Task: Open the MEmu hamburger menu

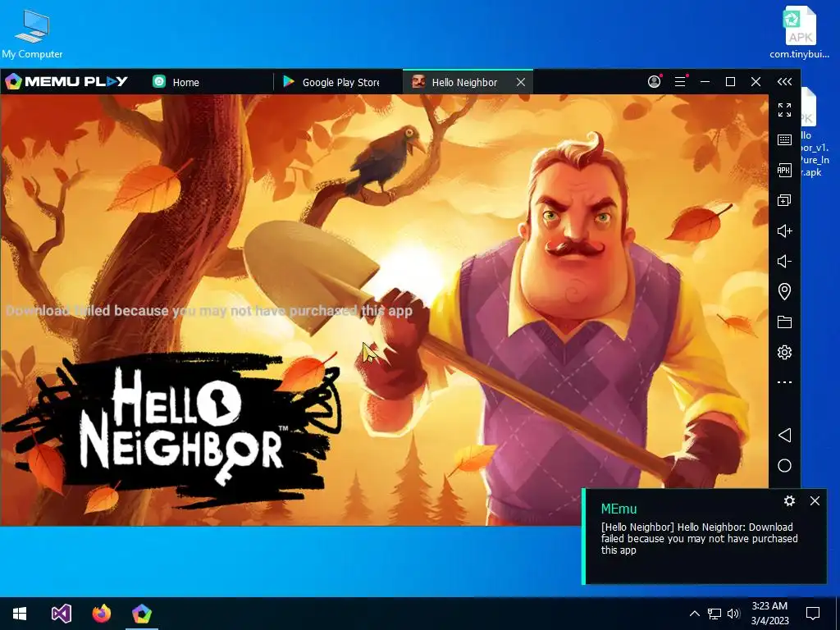Action: (x=680, y=81)
